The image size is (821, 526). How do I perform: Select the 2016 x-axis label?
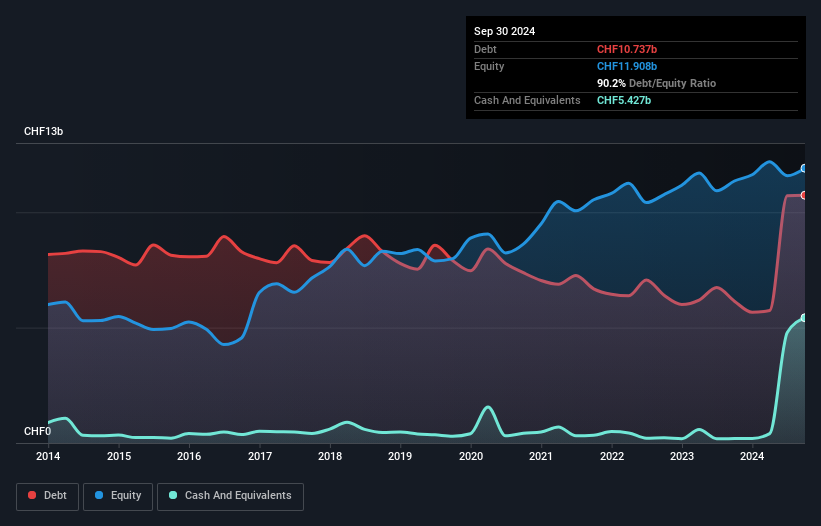[189, 456]
